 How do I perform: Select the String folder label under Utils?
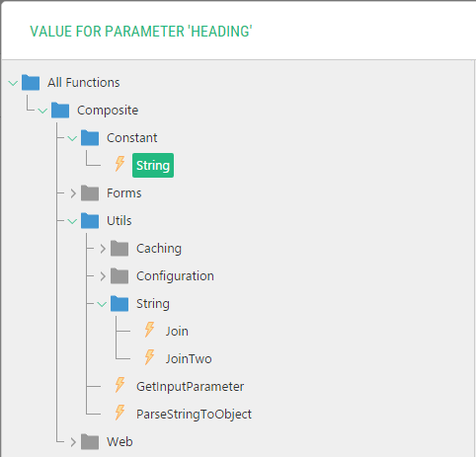(153, 304)
